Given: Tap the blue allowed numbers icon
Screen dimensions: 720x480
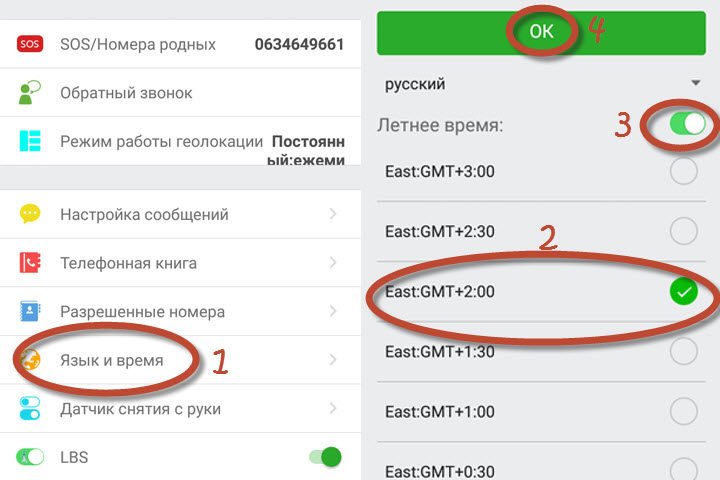Looking at the screenshot, I should pyautogui.click(x=30, y=311).
